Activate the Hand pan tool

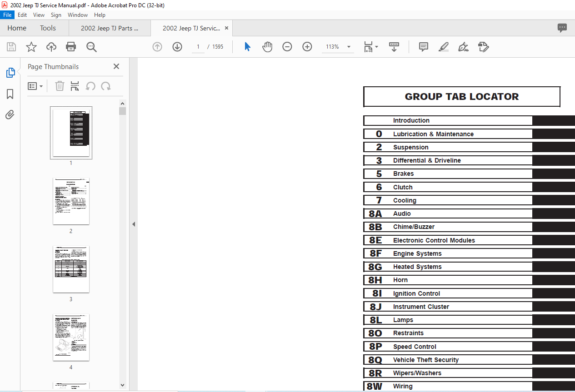pos(267,47)
